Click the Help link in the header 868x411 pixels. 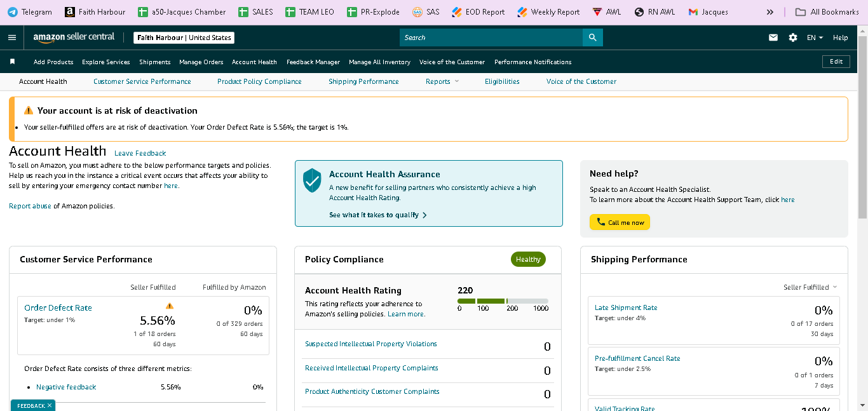840,37
